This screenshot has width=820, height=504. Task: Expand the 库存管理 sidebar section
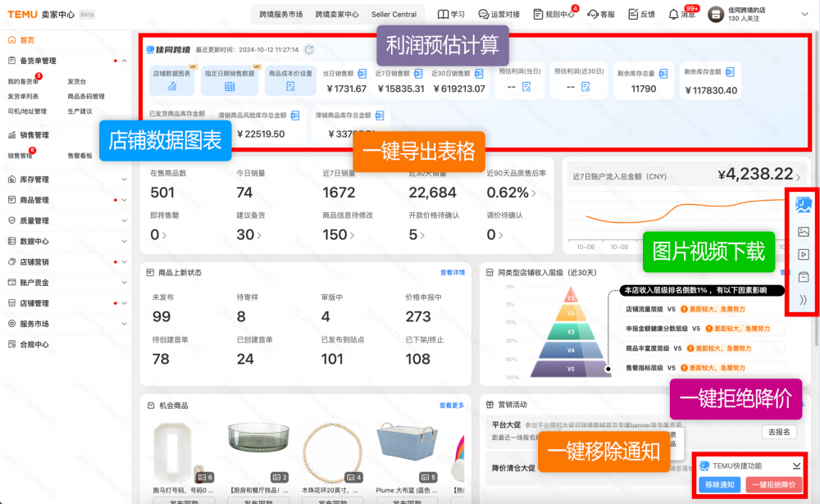point(125,179)
